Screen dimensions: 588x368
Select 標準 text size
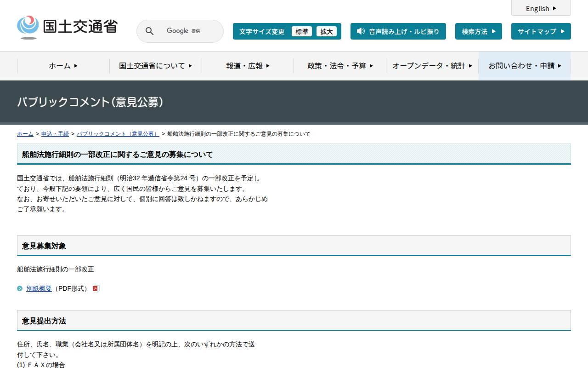click(x=302, y=31)
